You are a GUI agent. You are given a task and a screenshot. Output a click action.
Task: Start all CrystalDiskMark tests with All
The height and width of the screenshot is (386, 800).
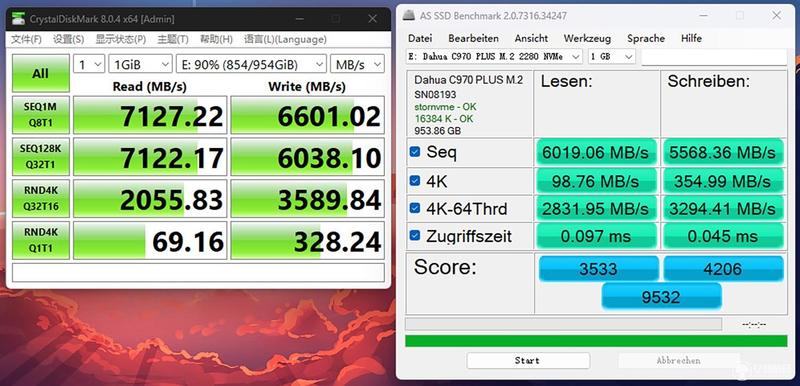click(40, 73)
